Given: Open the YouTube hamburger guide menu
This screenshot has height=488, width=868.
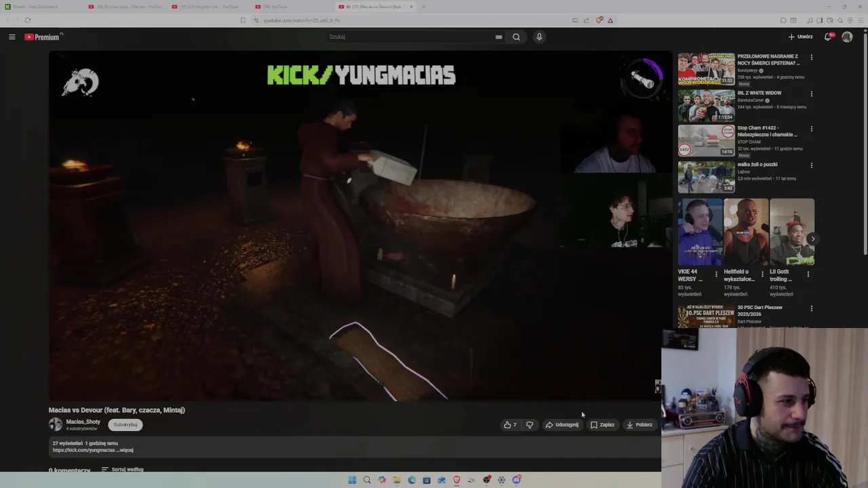Looking at the screenshot, I should coord(12,37).
